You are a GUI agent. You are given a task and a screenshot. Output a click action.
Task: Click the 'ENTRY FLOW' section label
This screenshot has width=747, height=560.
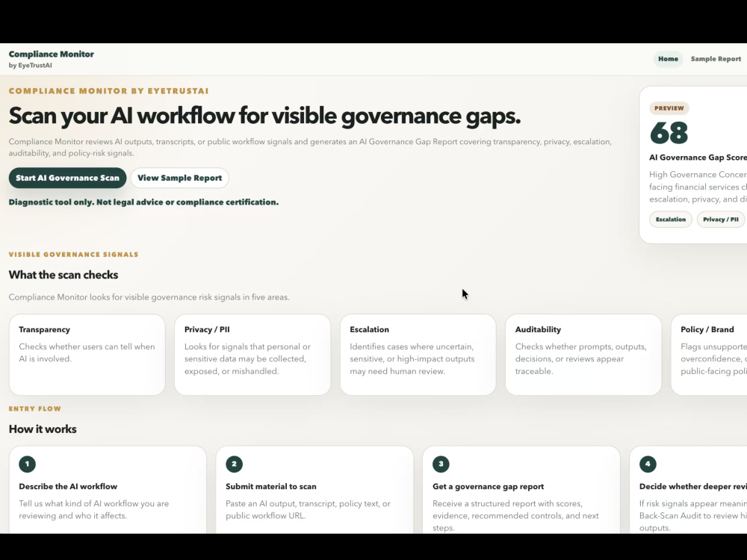click(x=35, y=408)
